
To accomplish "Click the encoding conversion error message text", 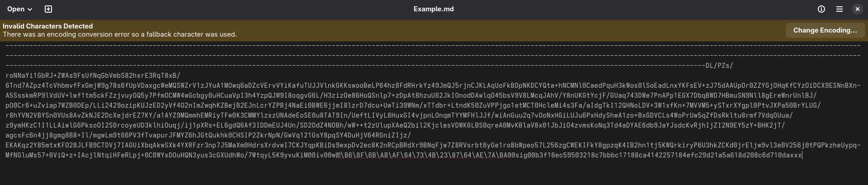I will click(x=120, y=34).
